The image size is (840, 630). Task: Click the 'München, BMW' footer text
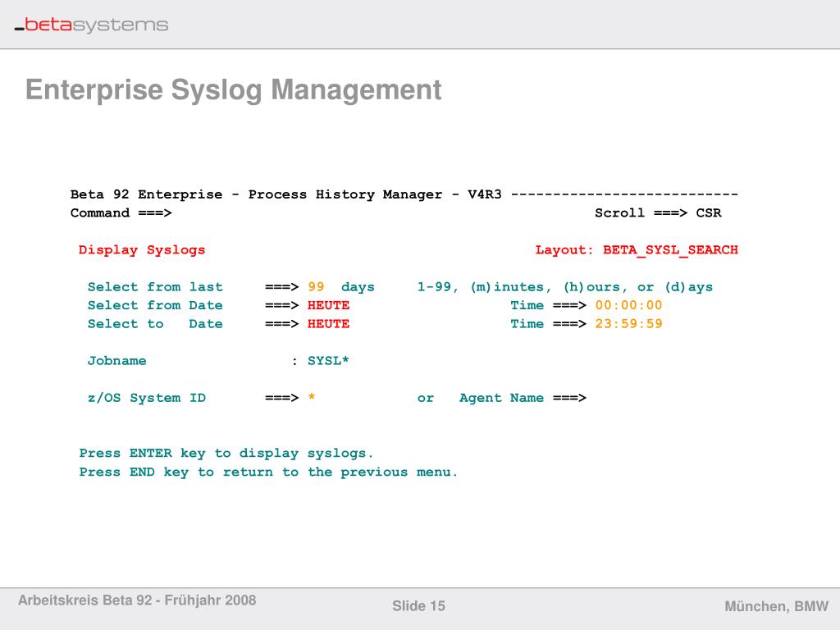pyautogui.click(x=776, y=606)
